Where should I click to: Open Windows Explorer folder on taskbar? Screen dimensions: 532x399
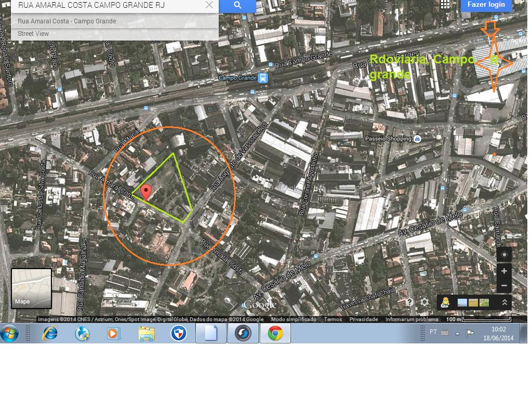(x=147, y=334)
